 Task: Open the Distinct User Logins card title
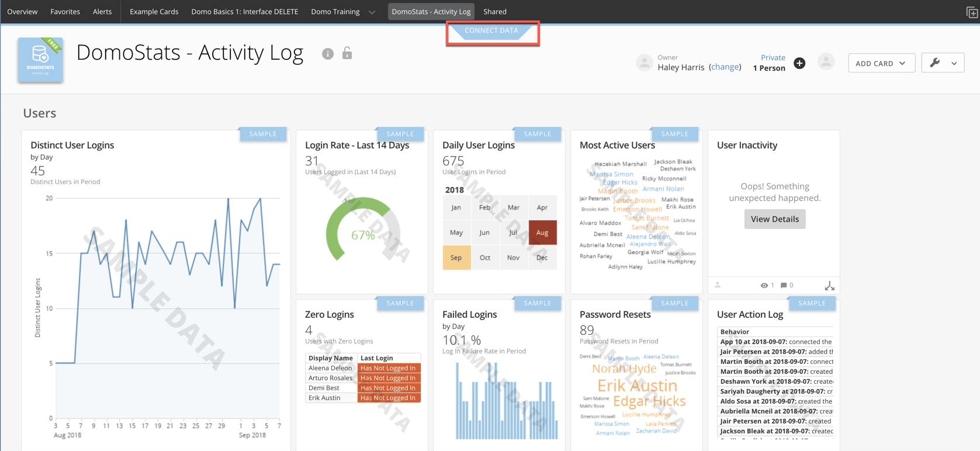click(x=72, y=145)
